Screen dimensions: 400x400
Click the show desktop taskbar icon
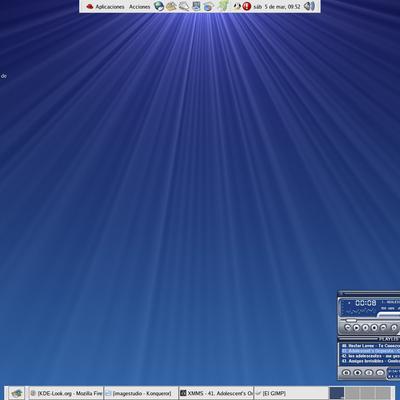pos(17,393)
